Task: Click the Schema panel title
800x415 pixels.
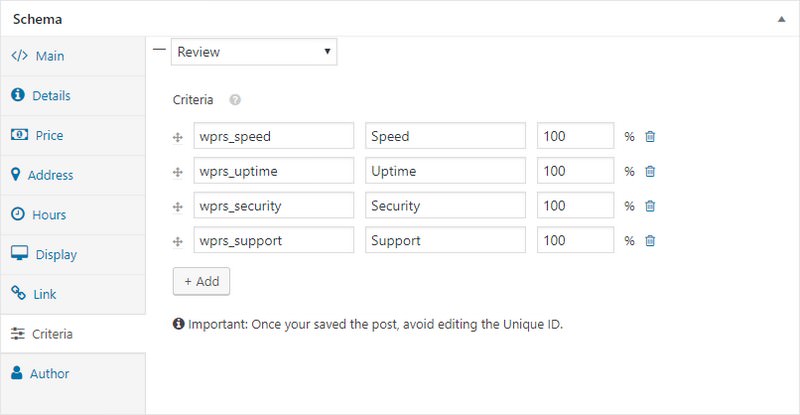Action: (x=37, y=19)
